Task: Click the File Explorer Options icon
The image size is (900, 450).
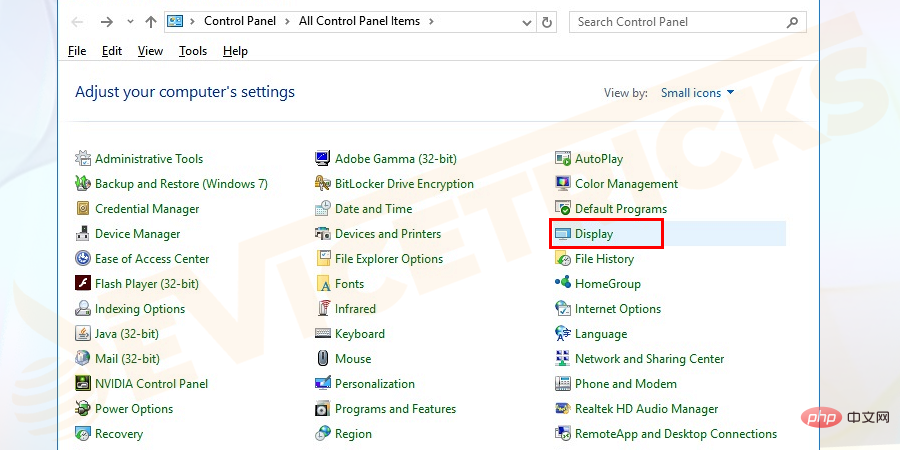Action: tap(323, 259)
